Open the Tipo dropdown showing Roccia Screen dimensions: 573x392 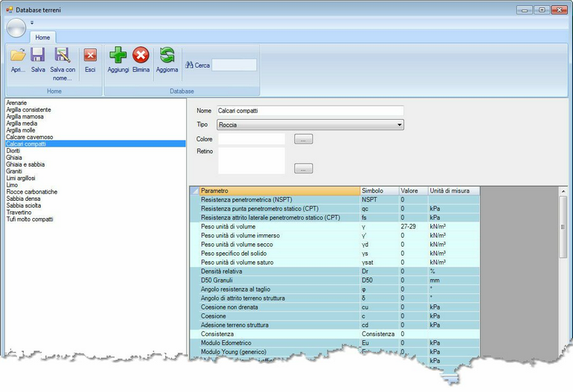click(x=310, y=125)
